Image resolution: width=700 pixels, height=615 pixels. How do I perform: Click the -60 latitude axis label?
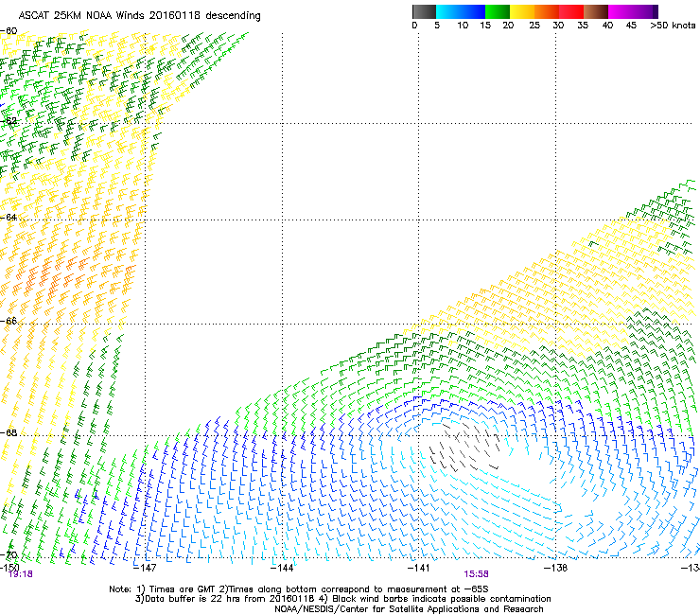9,30
